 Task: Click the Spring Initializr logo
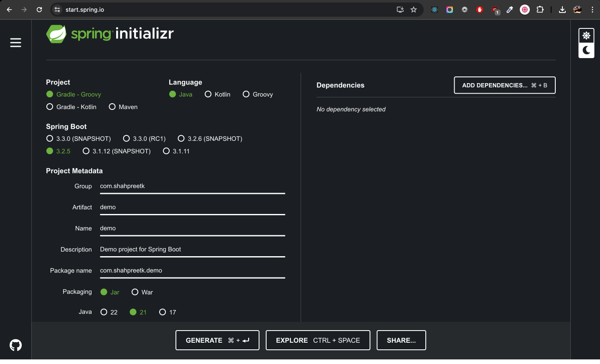(x=110, y=33)
